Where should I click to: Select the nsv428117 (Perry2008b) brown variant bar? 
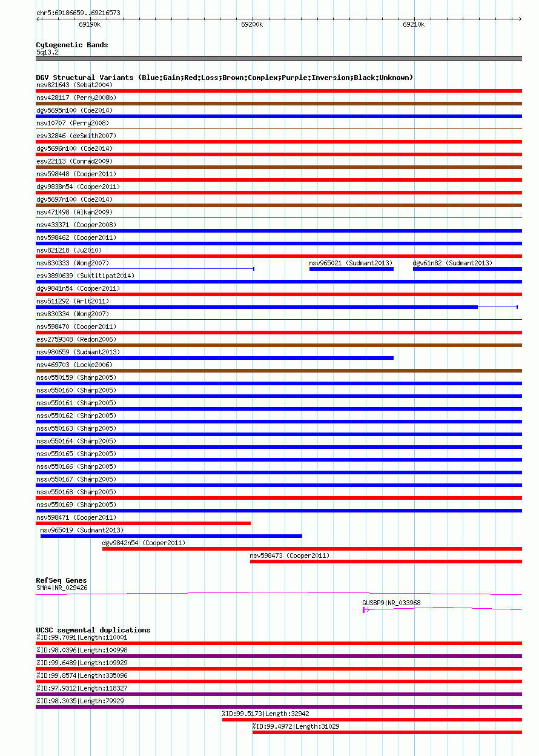279,104
